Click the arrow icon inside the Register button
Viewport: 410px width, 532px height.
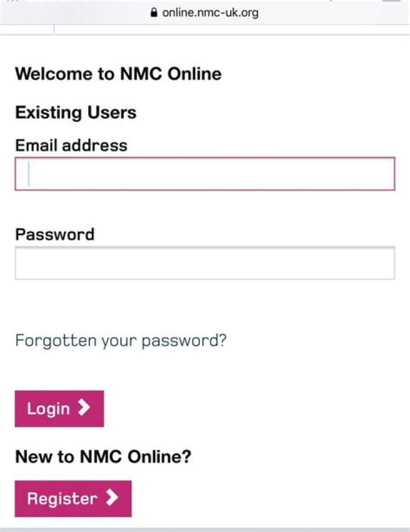point(113,498)
